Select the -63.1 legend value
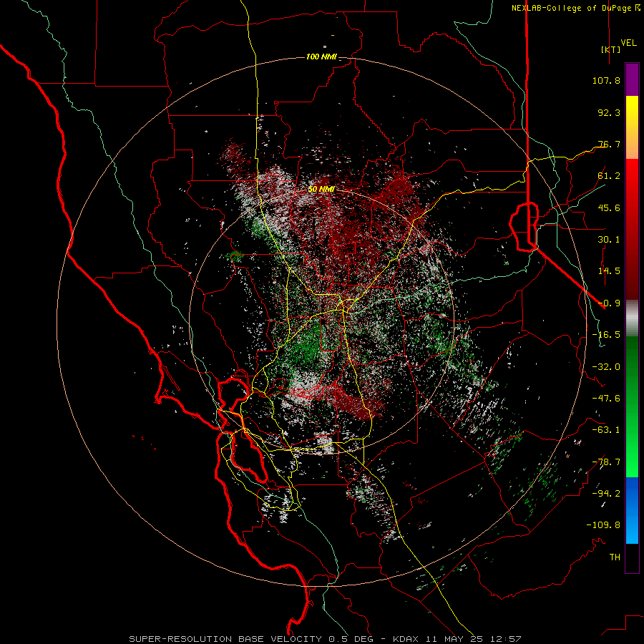 point(606,430)
